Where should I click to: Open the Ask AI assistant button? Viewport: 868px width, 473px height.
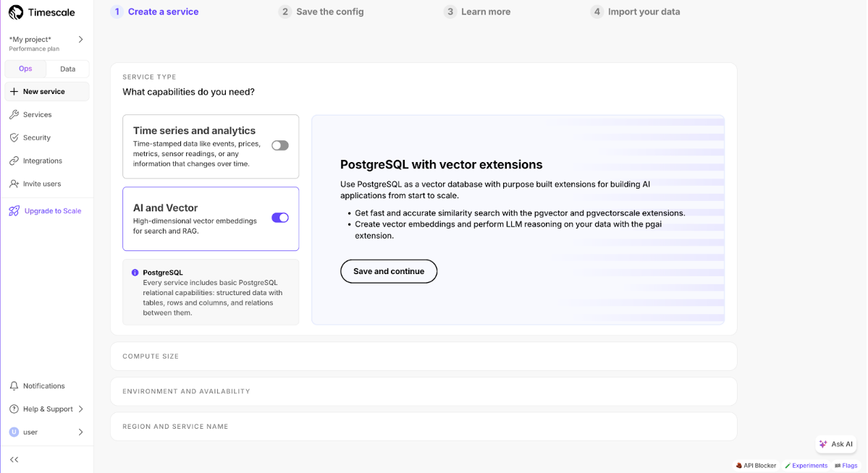pos(835,444)
